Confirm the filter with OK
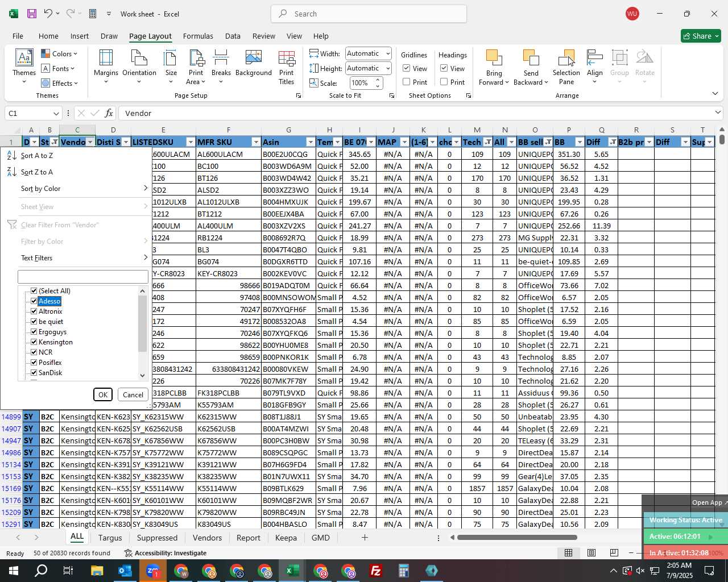Screen dimensions: 728x582 pyautogui.click(x=103, y=394)
